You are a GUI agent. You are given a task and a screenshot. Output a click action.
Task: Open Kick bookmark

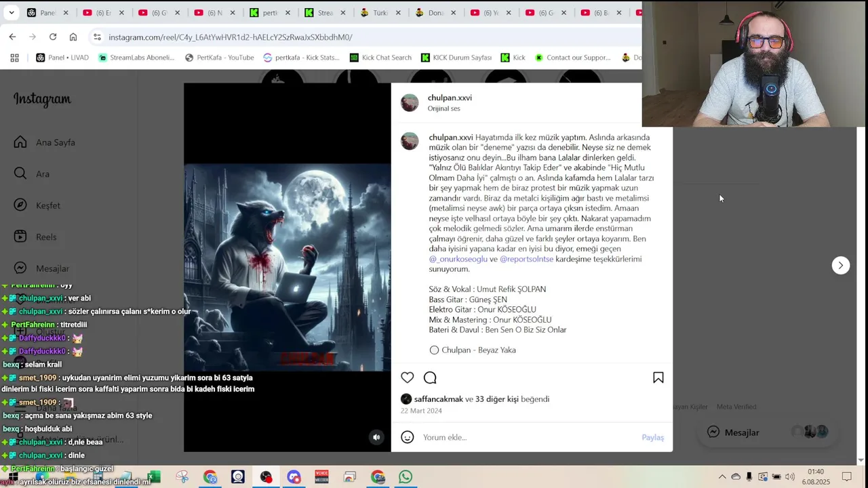[x=513, y=58]
